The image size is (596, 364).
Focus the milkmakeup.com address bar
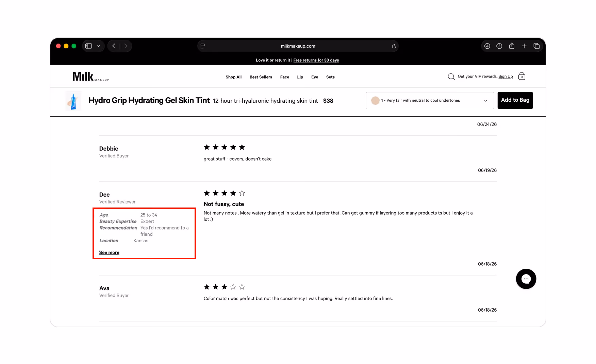point(298,46)
